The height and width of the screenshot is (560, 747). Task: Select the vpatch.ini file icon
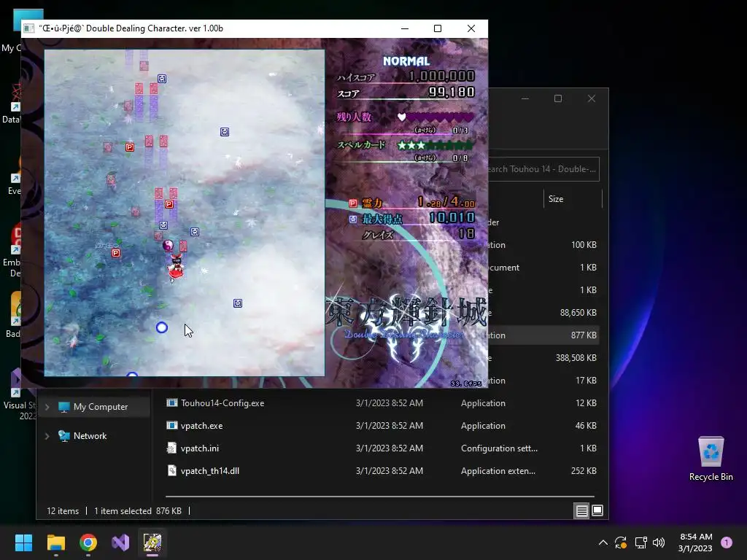172,448
